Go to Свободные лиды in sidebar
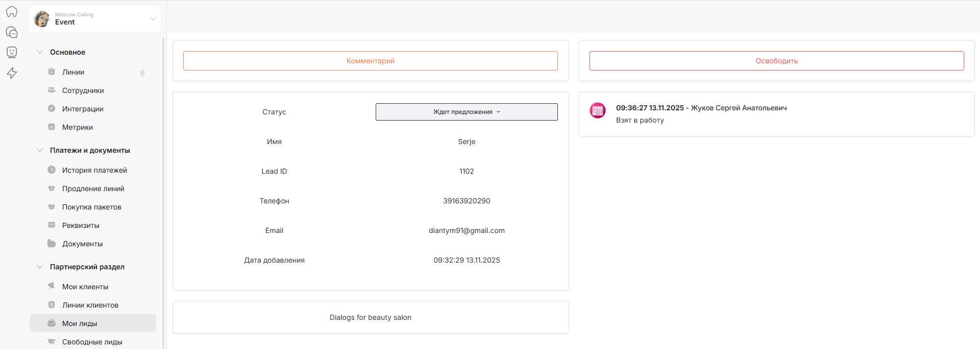 tap(92, 342)
